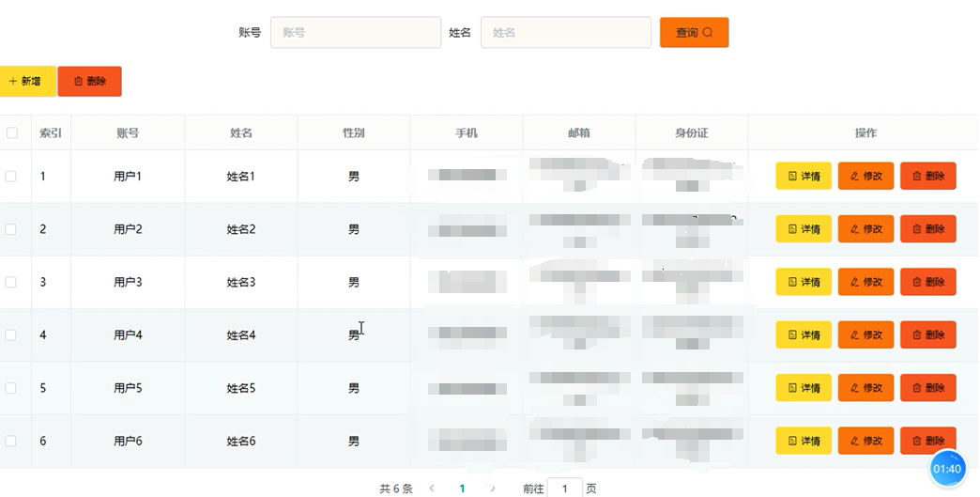980x497 pixels.
Task: Toggle the select-all checkbox in table header
Action: [12, 132]
